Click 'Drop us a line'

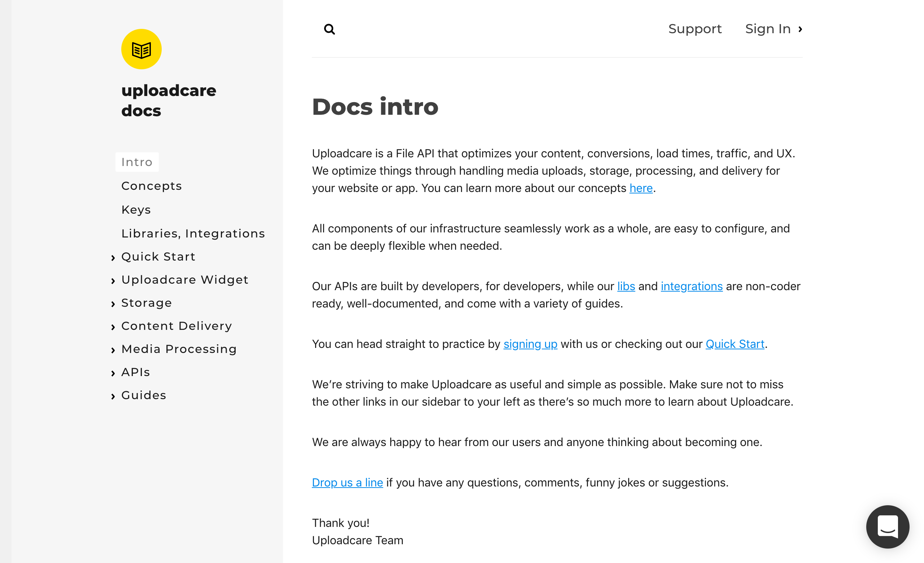[x=347, y=483]
